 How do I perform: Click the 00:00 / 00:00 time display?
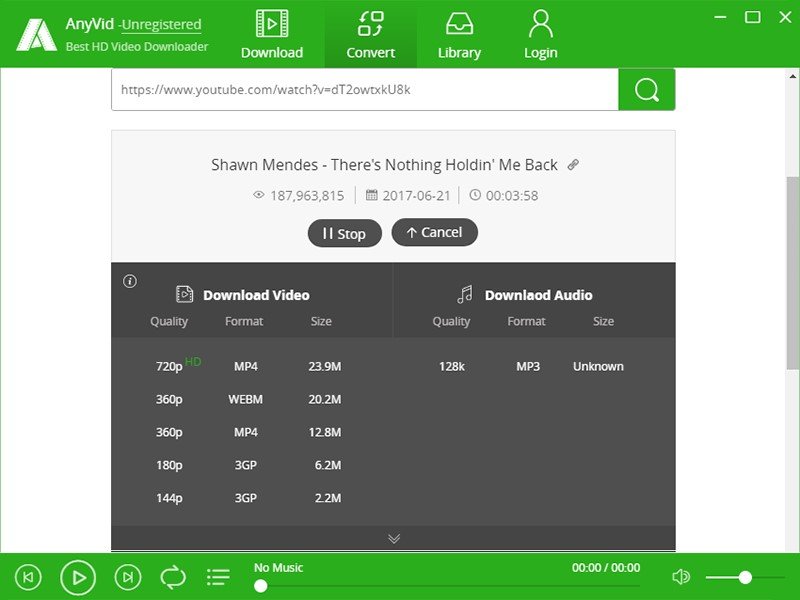[606, 567]
